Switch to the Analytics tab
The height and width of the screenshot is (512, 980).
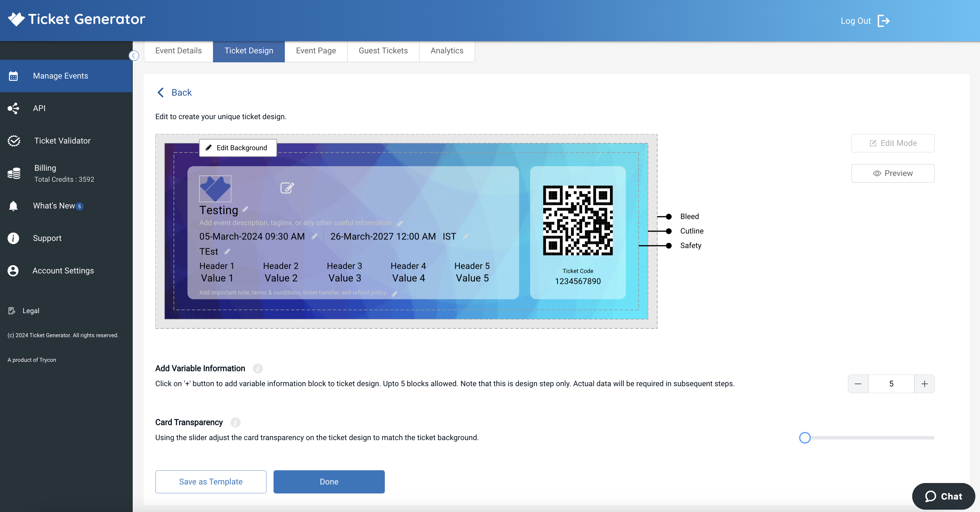[x=447, y=51]
